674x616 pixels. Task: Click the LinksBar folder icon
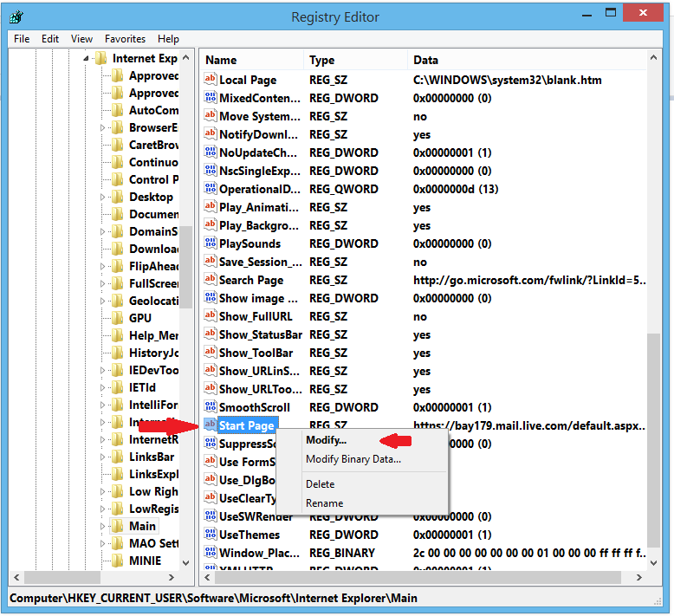[117, 457]
